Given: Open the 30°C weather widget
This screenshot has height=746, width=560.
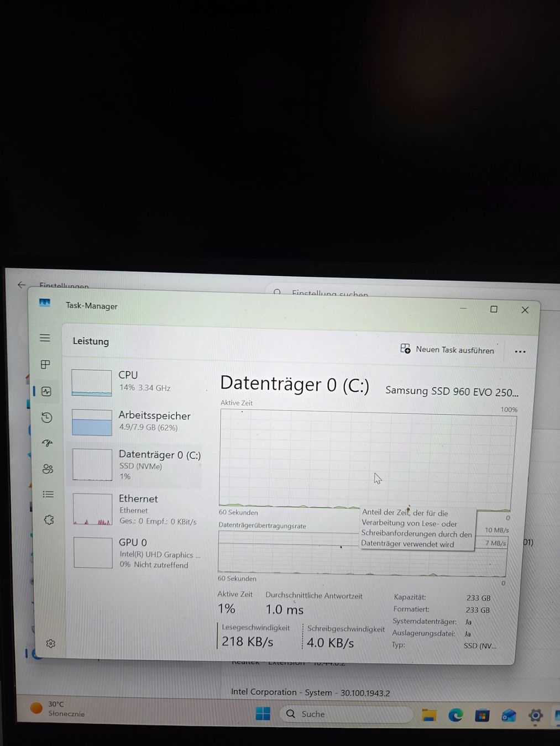Looking at the screenshot, I should pyautogui.click(x=57, y=708).
